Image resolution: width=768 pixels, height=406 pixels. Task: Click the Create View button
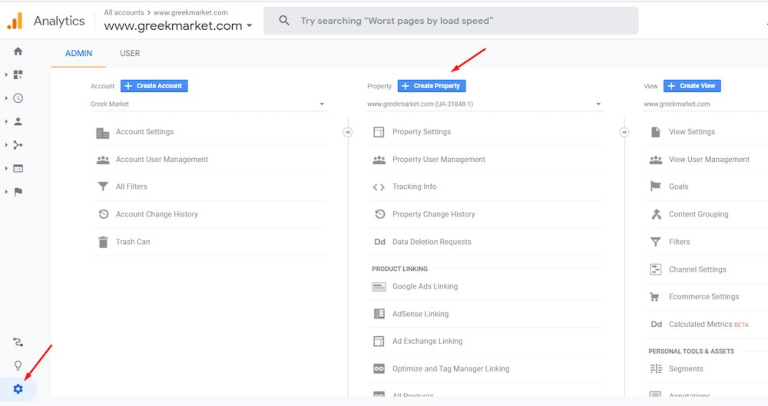(x=691, y=86)
